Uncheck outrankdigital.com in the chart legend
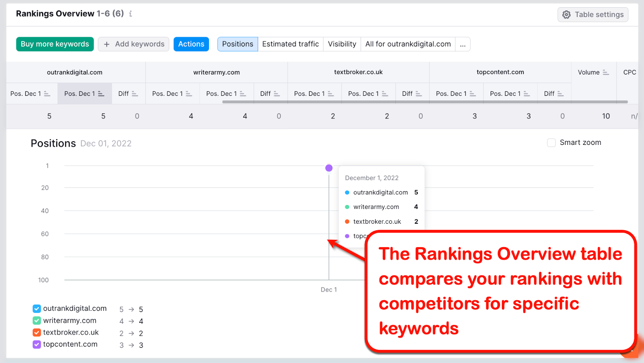The width and height of the screenshot is (644, 363). 37,309
